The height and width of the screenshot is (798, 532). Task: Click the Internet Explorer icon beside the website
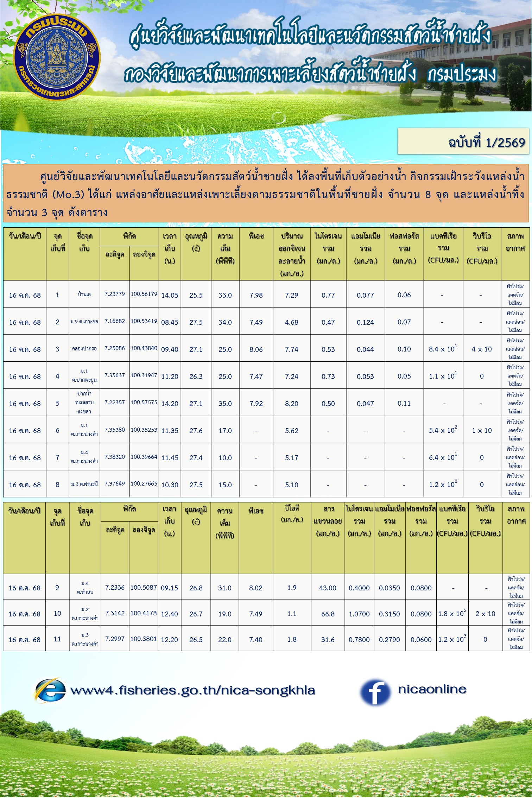pos(50,690)
